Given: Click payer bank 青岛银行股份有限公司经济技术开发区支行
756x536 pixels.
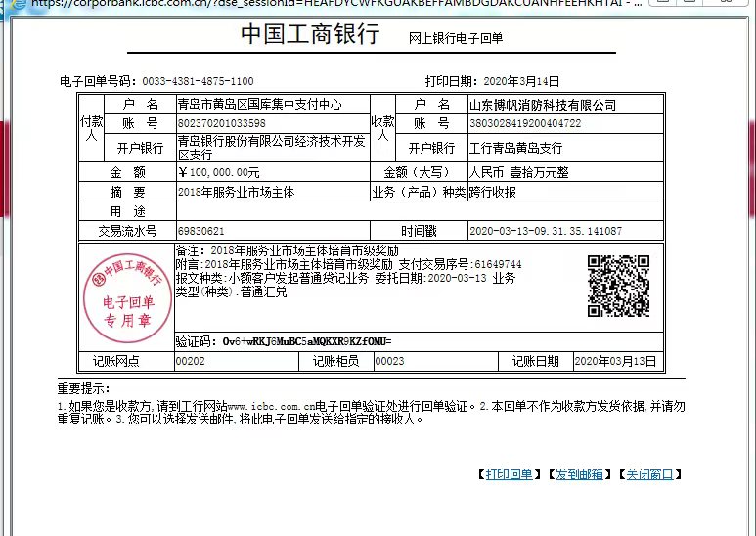Looking at the screenshot, I should tap(272, 148).
